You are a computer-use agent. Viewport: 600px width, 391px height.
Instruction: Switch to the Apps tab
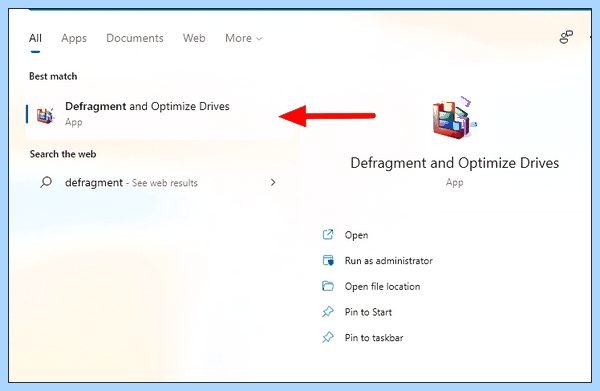click(74, 38)
